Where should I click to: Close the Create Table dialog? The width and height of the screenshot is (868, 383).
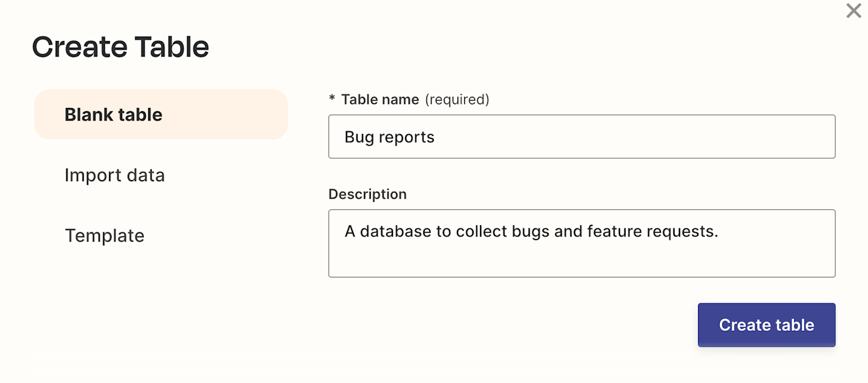(854, 11)
